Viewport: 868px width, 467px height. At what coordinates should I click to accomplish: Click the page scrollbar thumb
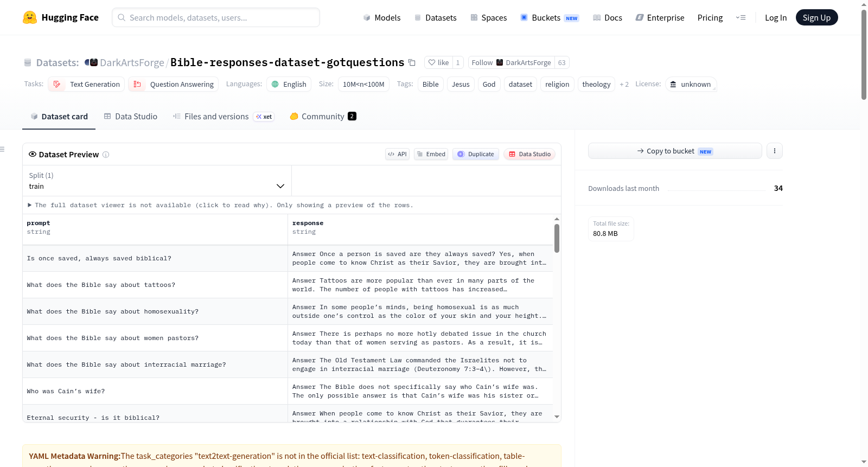click(864, 54)
